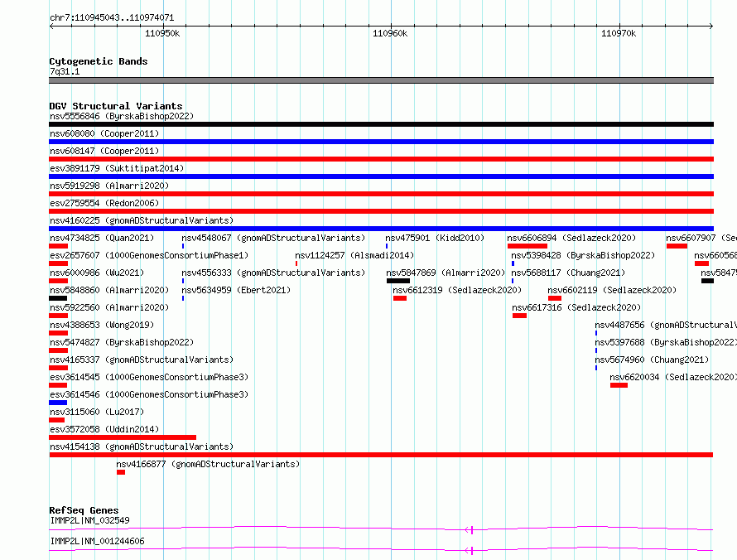Viewport: 737px width, 560px height.
Task: Click the black nsv5847869 variant bar
Action: (398, 281)
